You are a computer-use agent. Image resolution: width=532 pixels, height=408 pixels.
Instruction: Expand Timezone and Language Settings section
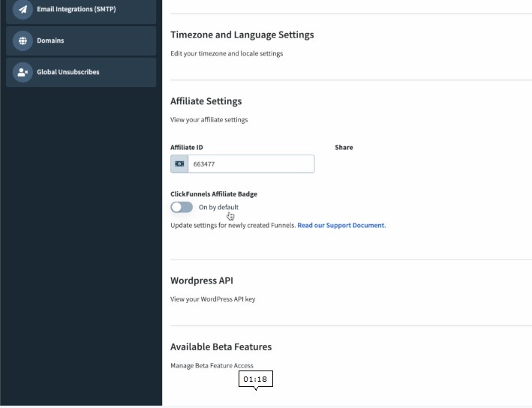(x=242, y=34)
